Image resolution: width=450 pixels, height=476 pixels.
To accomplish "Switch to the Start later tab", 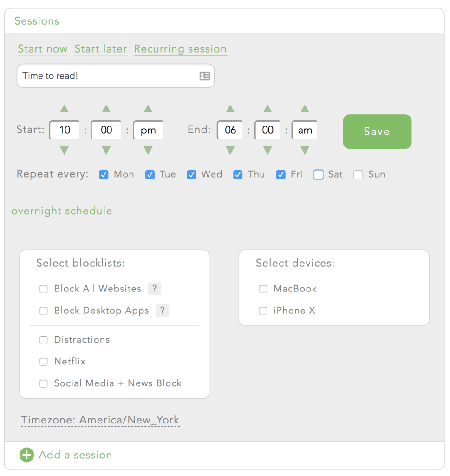I will (101, 49).
